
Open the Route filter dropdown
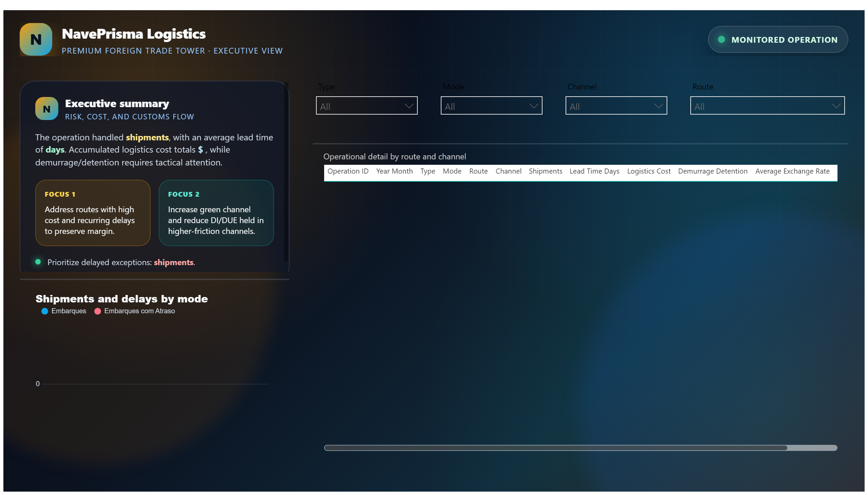tap(767, 106)
